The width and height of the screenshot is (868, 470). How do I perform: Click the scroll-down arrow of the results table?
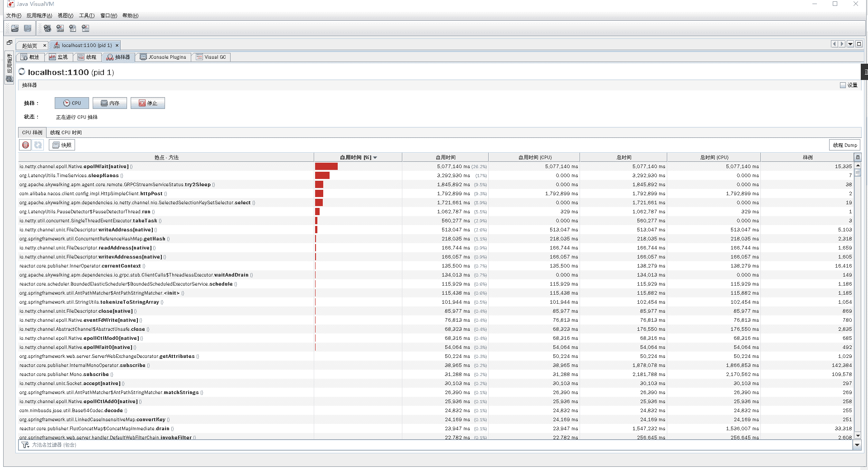tap(858, 436)
